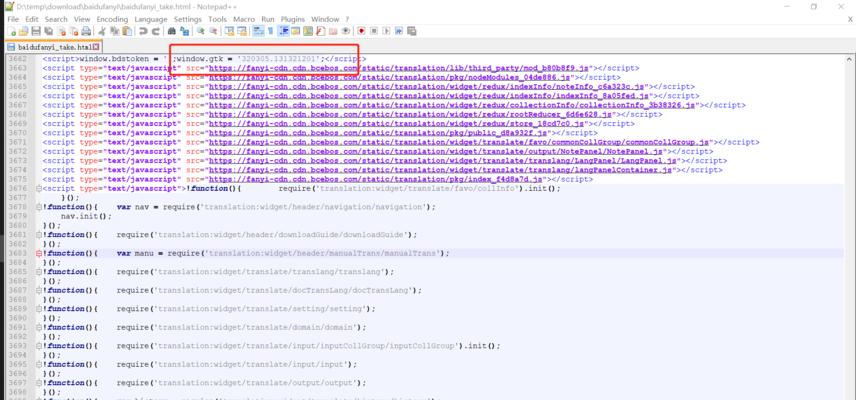The height and width of the screenshot is (400, 856).
Task: Collapse the fold at line 3693
Action: pos(38,346)
